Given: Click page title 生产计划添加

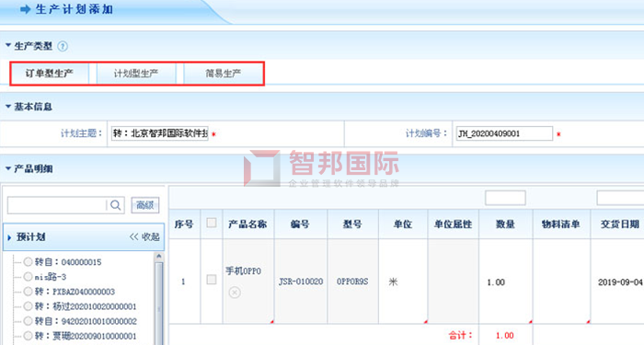Looking at the screenshot, I should tap(75, 9).
